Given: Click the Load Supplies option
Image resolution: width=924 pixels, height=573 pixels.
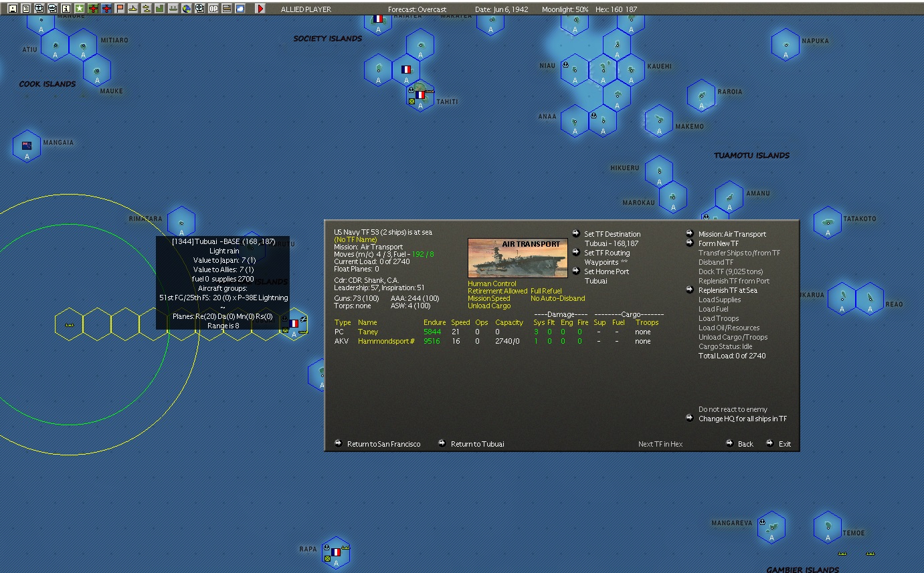Looking at the screenshot, I should pos(720,300).
